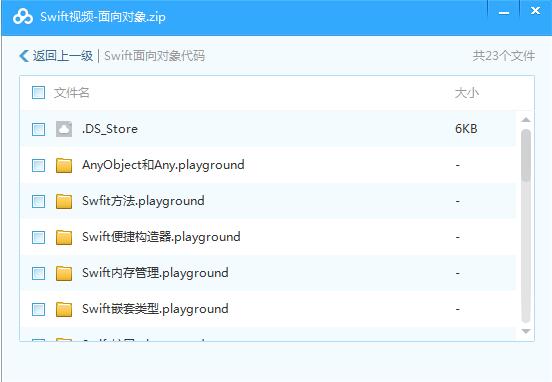Image resolution: width=552 pixels, height=382 pixels.
Task: Minimize the zip preview window
Action: click(x=504, y=13)
